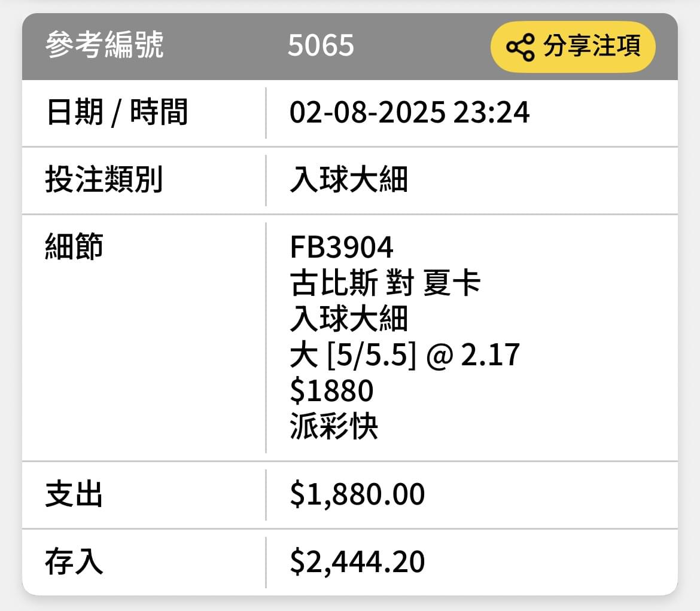Click the 日期 / 時間 row label
The image size is (700, 611).
117,112
